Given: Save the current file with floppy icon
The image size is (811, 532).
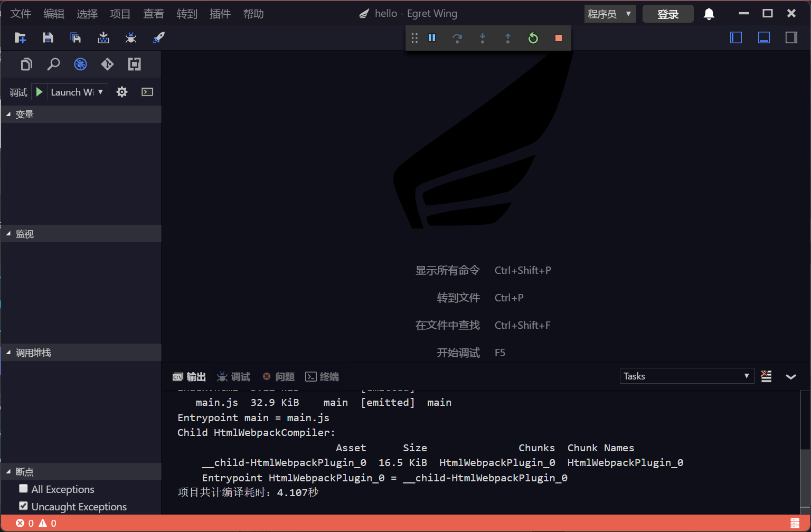Looking at the screenshot, I should [48, 37].
